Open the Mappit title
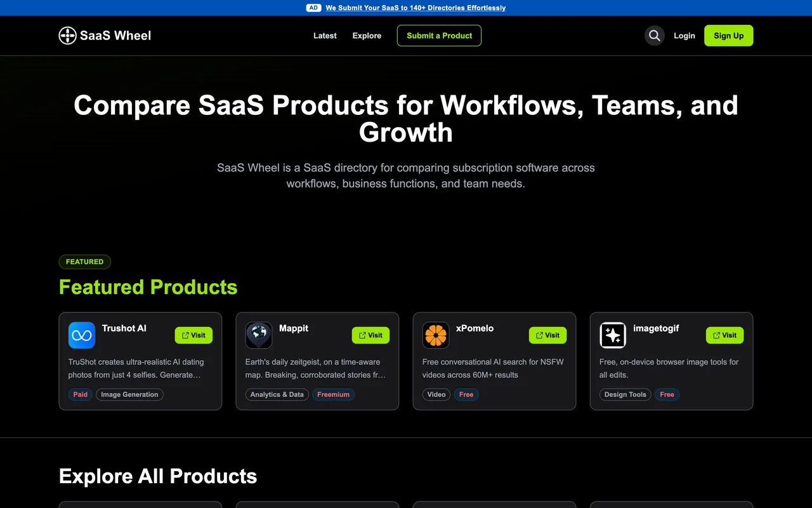 pos(294,328)
